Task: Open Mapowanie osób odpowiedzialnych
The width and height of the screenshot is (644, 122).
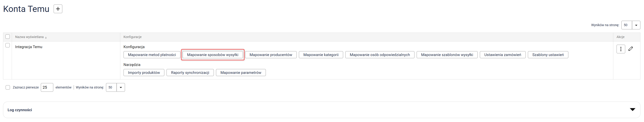Action: pos(379,55)
